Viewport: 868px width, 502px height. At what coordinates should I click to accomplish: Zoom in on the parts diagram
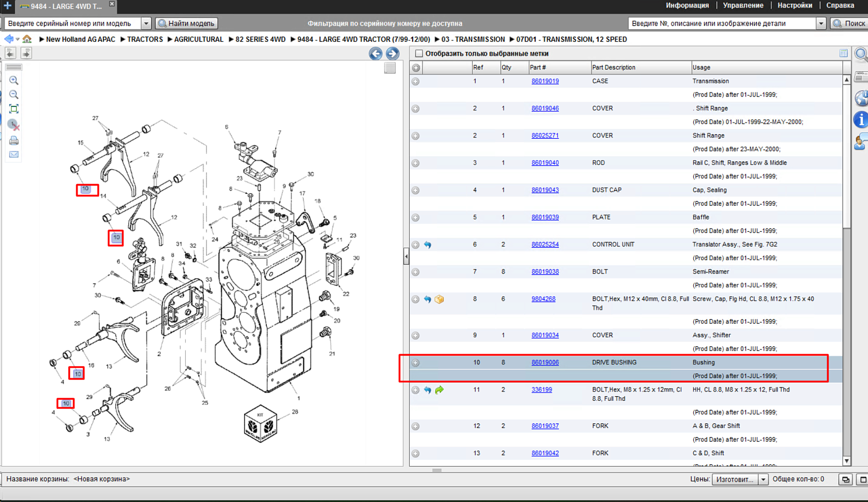click(x=14, y=81)
